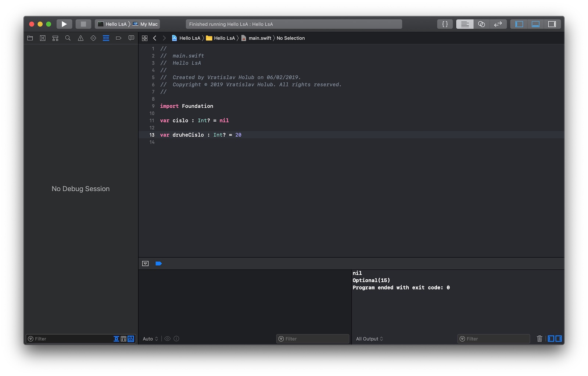Viewport: 588px width, 376px height.
Task: Click the first navigator filter option icon
Action: [x=116, y=339]
